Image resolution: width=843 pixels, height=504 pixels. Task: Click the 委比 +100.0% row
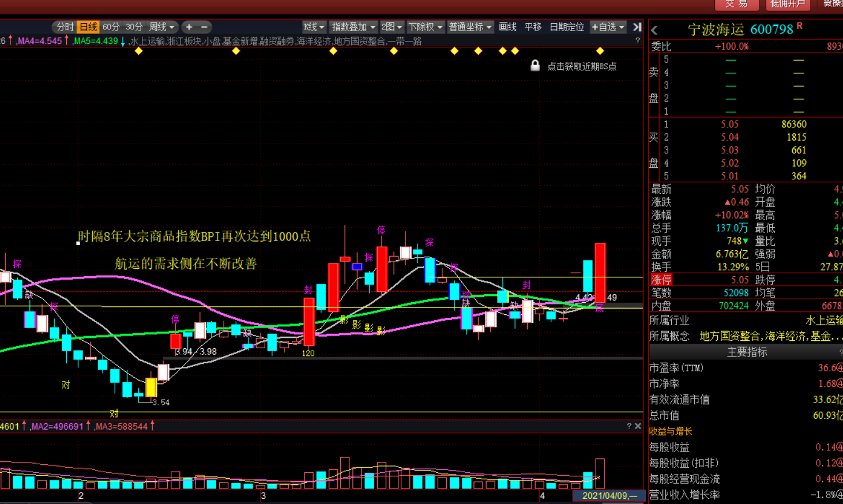(x=746, y=46)
